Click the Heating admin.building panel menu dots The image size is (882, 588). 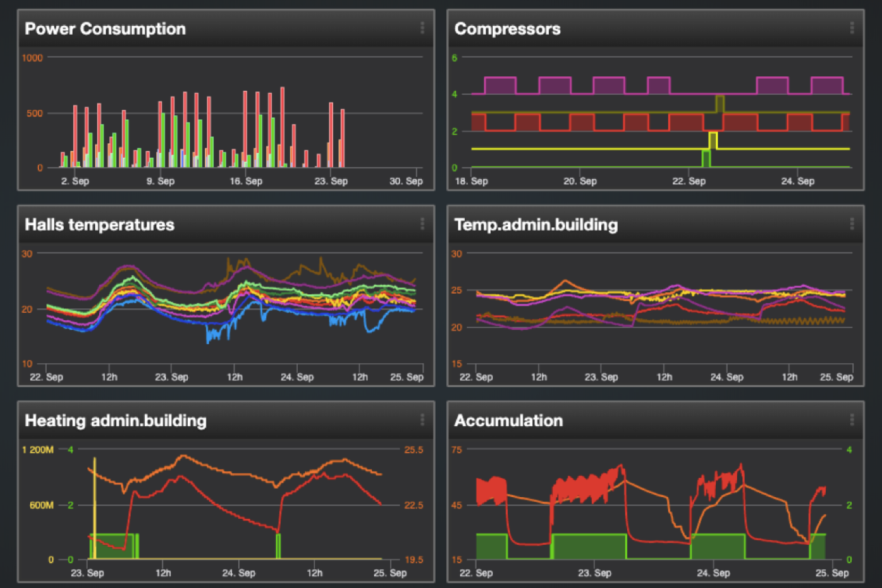pyautogui.click(x=422, y=419)
